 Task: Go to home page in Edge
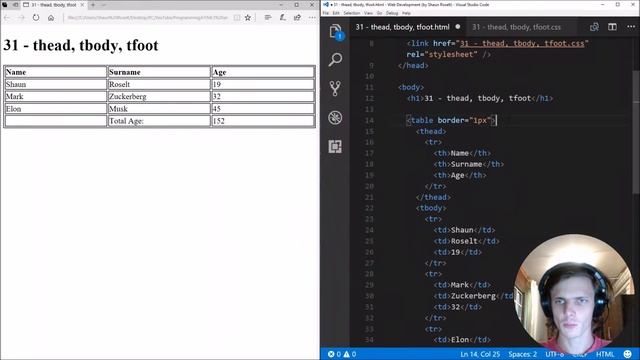[51, 18]
